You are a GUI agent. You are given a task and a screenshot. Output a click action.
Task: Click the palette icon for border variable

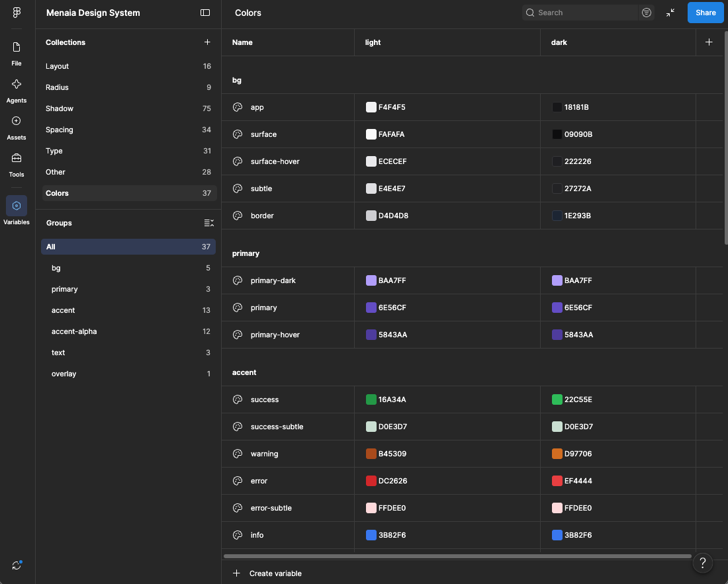(238, 216)
